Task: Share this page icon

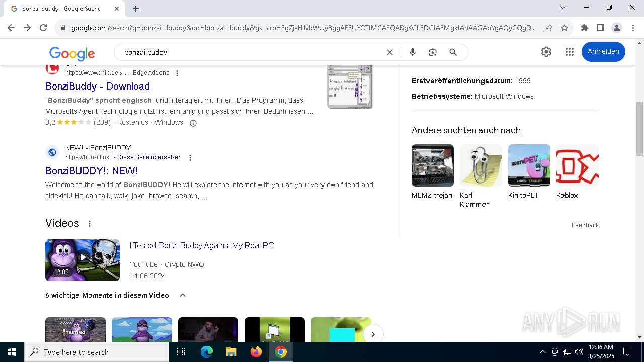Action: coord(548,28)
